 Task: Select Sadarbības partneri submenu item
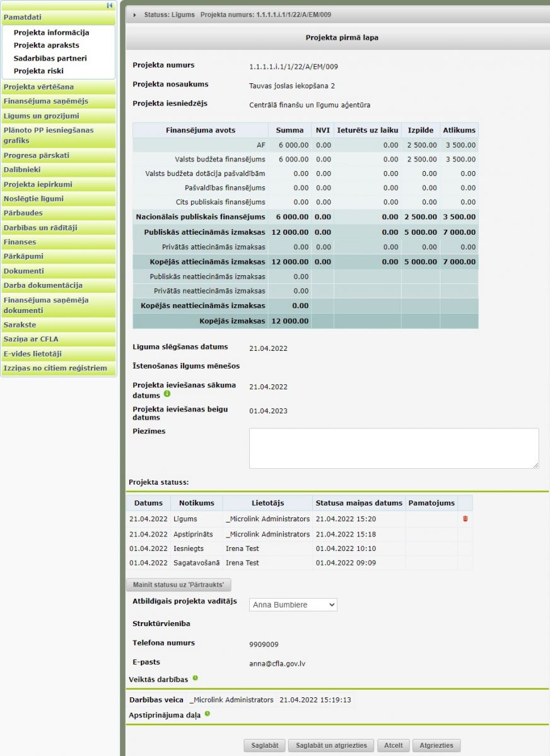50,58
